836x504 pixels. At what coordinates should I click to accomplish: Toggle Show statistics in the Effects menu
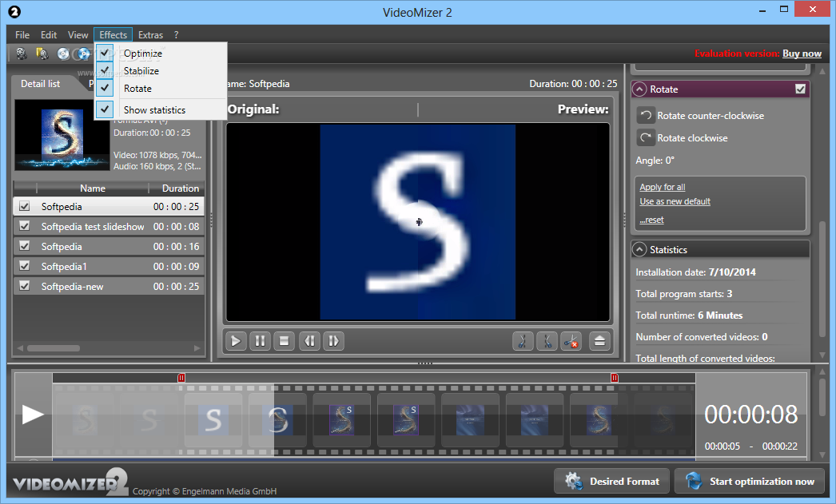(105, 109)
